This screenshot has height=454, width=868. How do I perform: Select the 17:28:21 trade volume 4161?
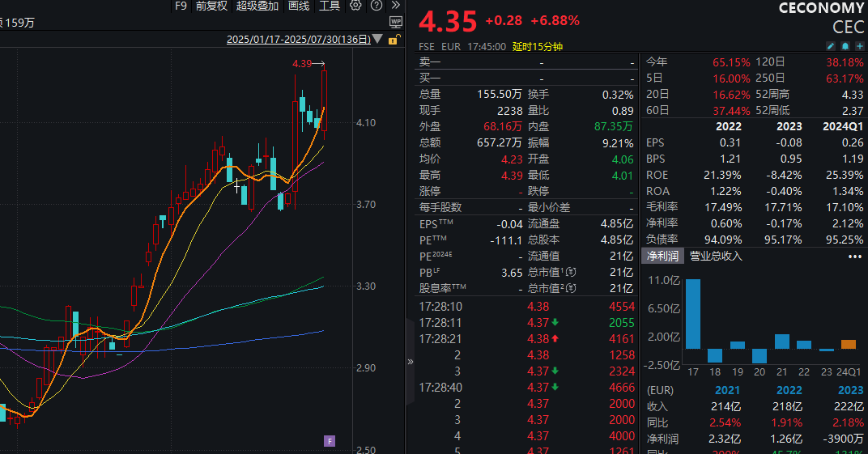point(622,338)
